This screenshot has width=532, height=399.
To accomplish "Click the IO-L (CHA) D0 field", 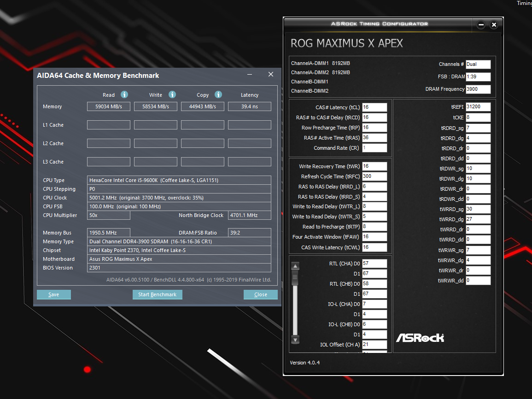I will pos(374,304).
